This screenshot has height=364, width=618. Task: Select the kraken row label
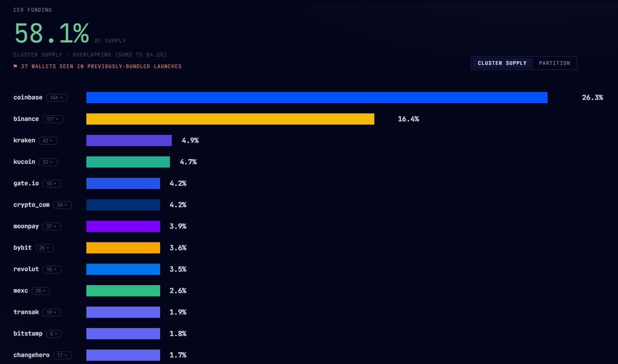pos(24,141)
